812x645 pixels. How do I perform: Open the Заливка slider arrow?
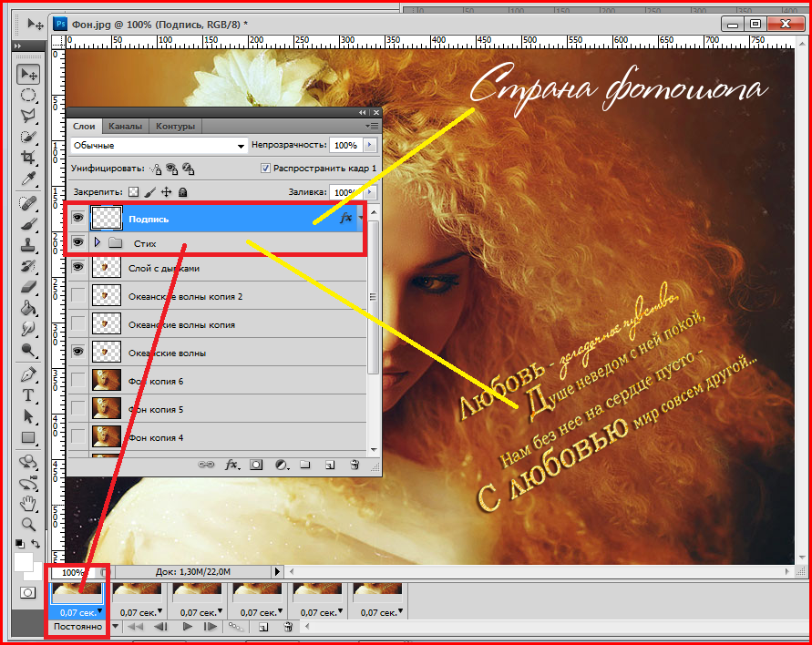point(370,192)
